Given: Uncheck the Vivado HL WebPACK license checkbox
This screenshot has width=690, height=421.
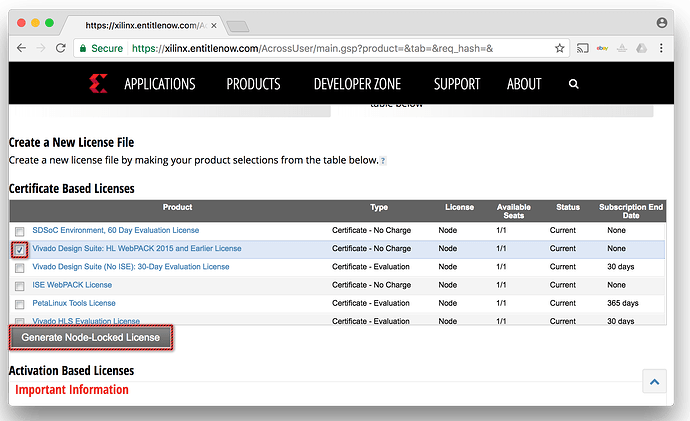Looking at the screenshot, I should coord(20,249).
